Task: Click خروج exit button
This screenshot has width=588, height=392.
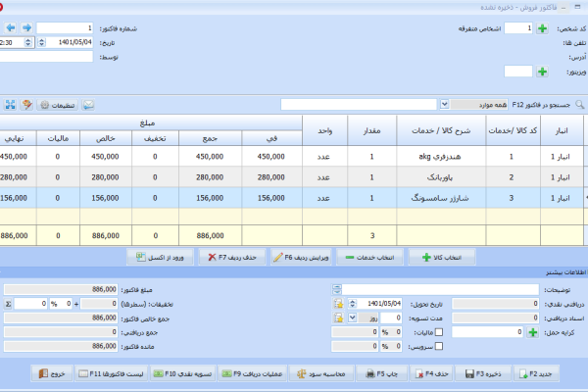Action: (x=52, y=373)
